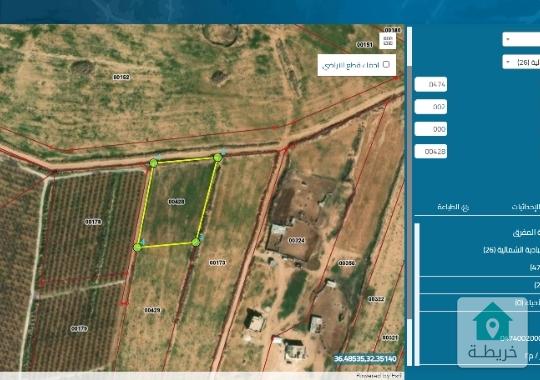The height and width of the screenshot is (380, 540).
Task: Focus the parcel number field 00428
Action: click(431, 151)
